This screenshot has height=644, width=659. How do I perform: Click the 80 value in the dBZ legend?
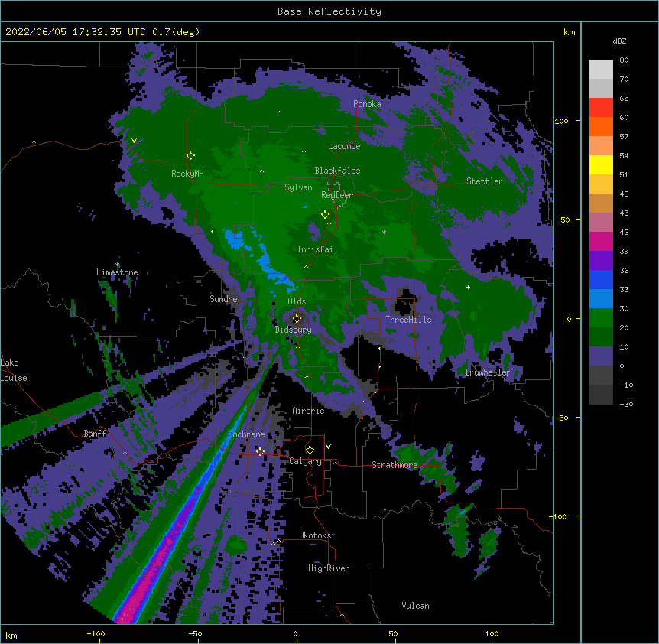coord(624,60)
